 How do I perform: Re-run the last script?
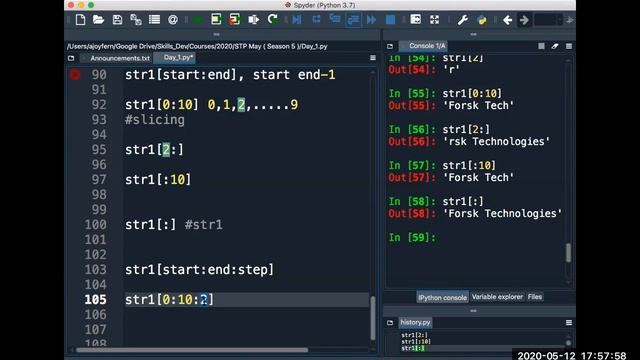[273, 19]
